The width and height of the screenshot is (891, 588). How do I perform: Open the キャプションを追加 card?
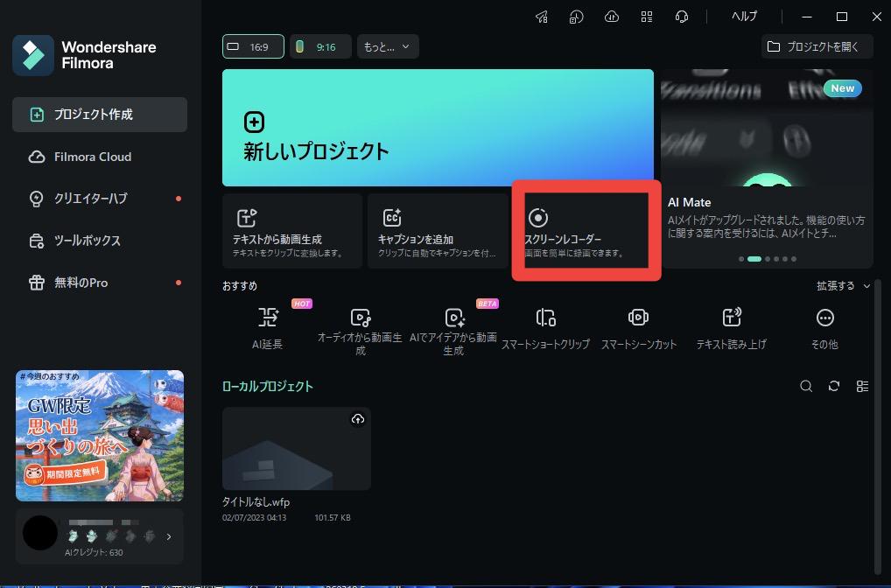point(438,231)
